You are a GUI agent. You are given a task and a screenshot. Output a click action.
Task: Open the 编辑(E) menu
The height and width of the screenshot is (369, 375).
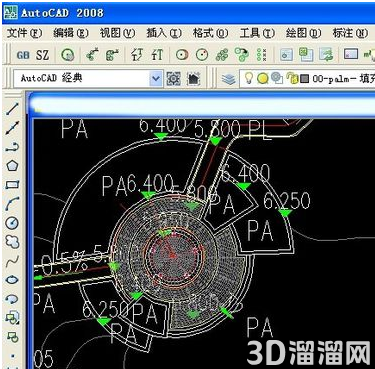71,33
